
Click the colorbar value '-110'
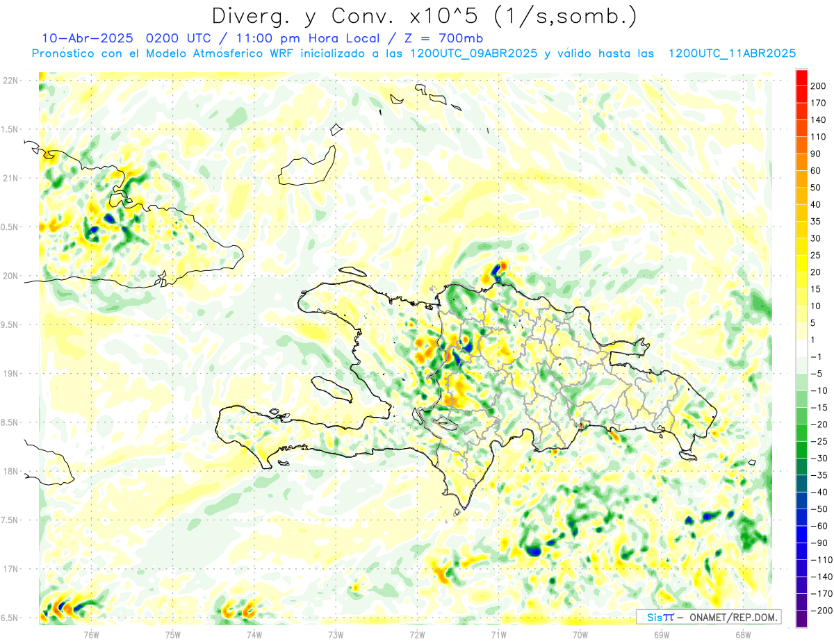point(821,560)
